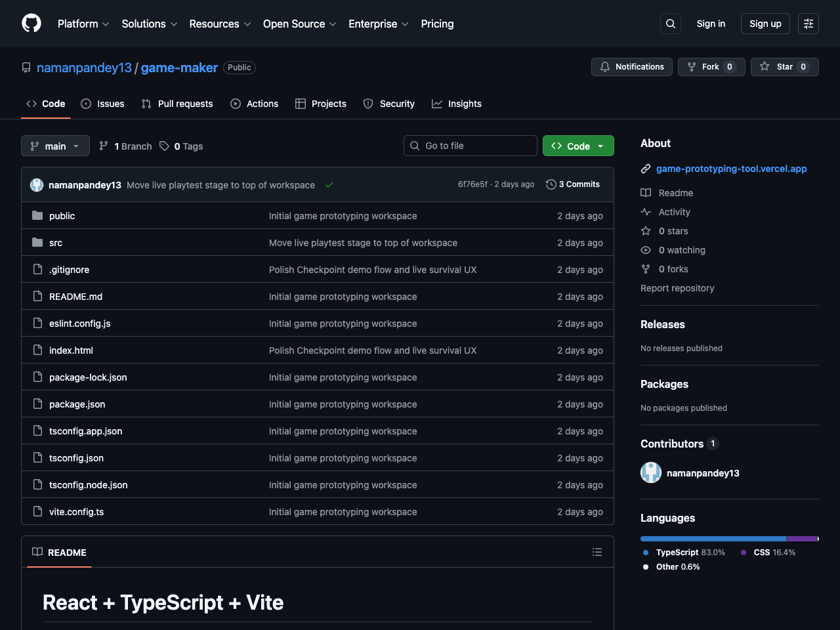
Task: Click namanpandey13 avatar in the commit bar
Action: (37, 185)
